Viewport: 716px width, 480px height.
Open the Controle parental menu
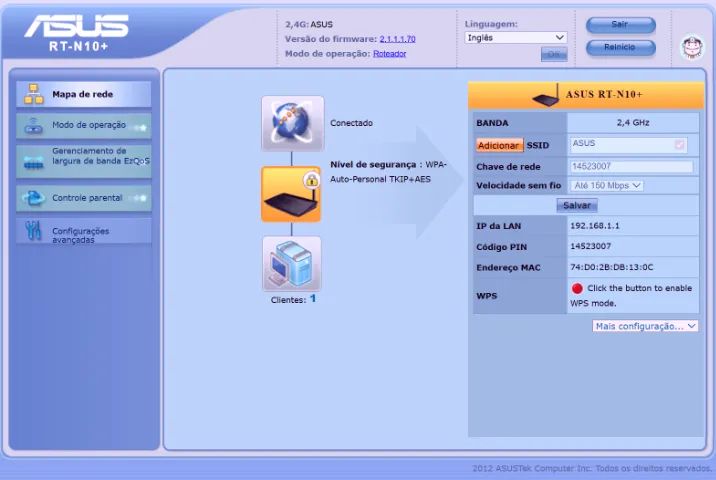point(84,198)
